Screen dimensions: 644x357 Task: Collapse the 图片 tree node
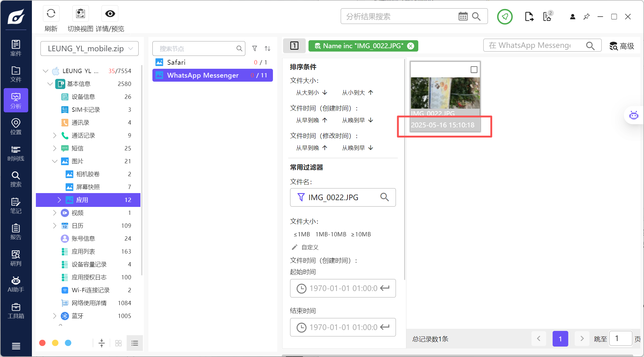point(55,161)
